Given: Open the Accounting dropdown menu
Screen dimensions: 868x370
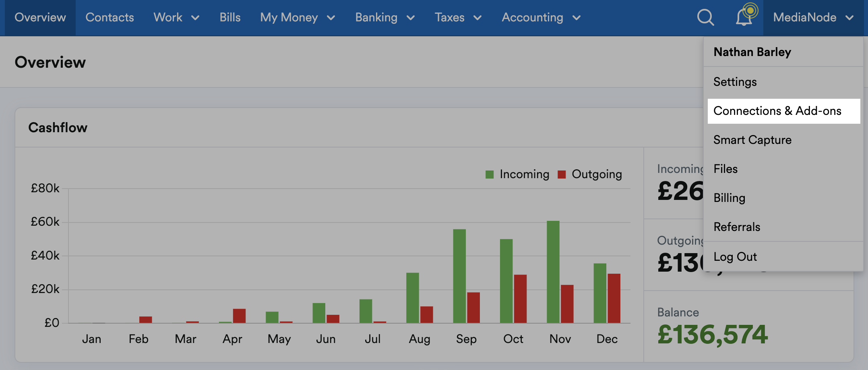Looking at the screenshot, I should click(541, 17).
